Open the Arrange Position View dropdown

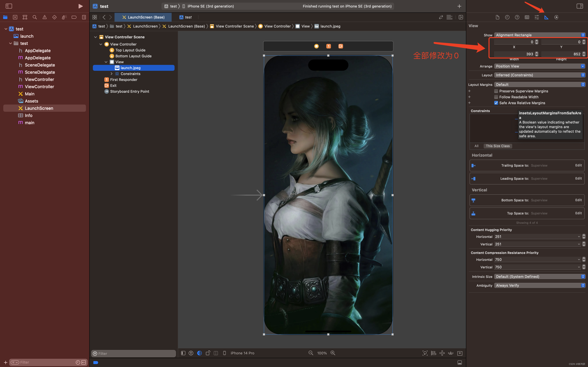point(539,66)
